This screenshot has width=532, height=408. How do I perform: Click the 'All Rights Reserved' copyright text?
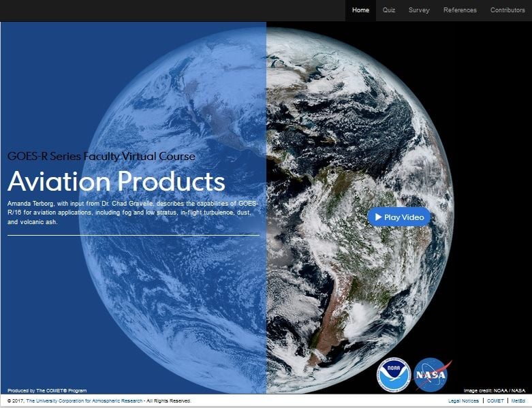click(x=169, y=401)
